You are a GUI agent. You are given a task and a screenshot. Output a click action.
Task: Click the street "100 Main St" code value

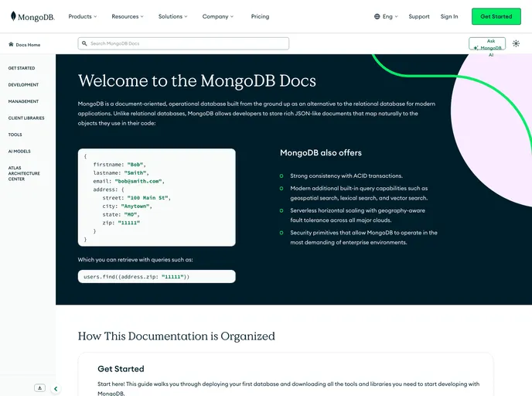coord(148,198)
